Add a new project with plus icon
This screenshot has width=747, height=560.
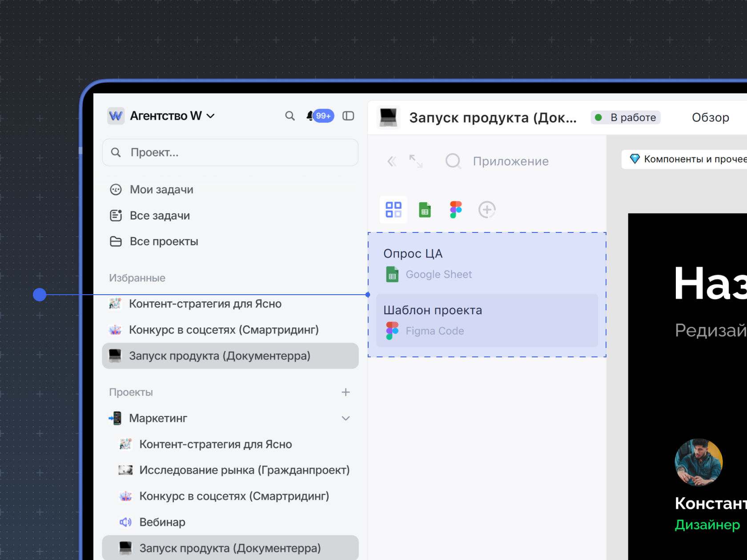tap(345, 392)
